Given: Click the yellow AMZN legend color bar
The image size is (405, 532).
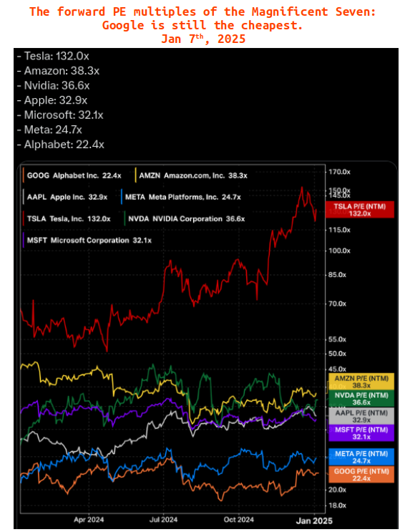Looking at the screenshot, I should tap(136, 175).
